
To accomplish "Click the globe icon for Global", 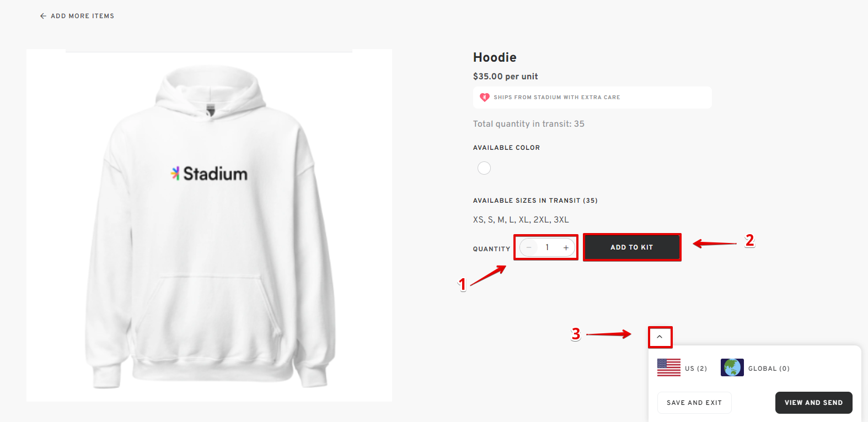I will click(732, 367).
